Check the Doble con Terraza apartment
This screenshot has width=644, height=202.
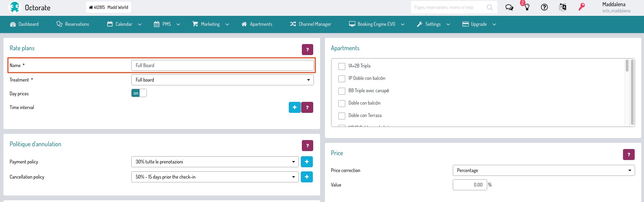342,116
